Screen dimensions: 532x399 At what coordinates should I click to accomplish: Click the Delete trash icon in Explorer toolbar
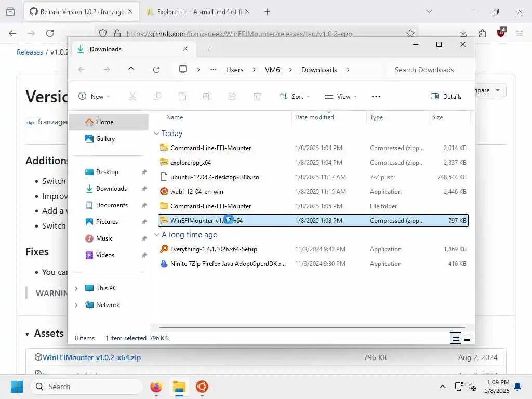click(x=257, y=96)
